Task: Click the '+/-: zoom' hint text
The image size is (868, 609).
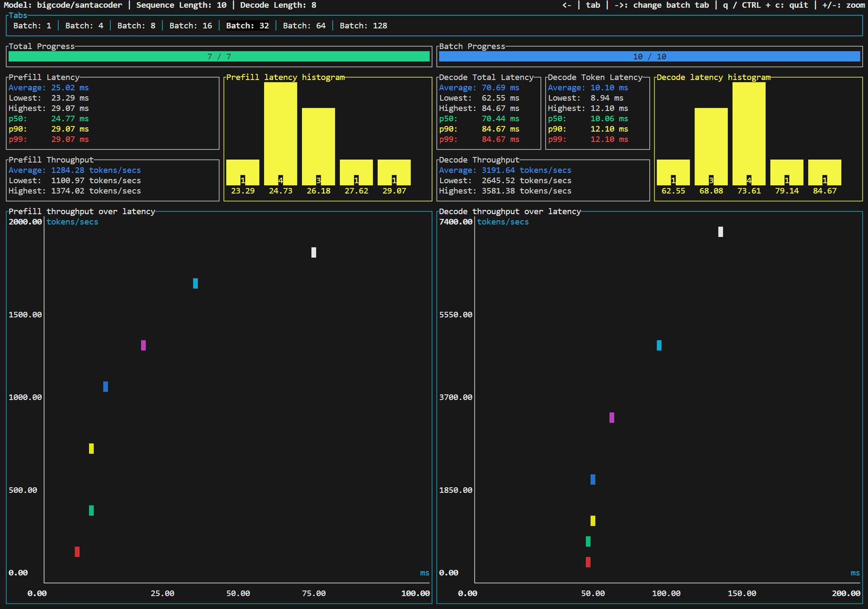Action: [x=844, y=5]
